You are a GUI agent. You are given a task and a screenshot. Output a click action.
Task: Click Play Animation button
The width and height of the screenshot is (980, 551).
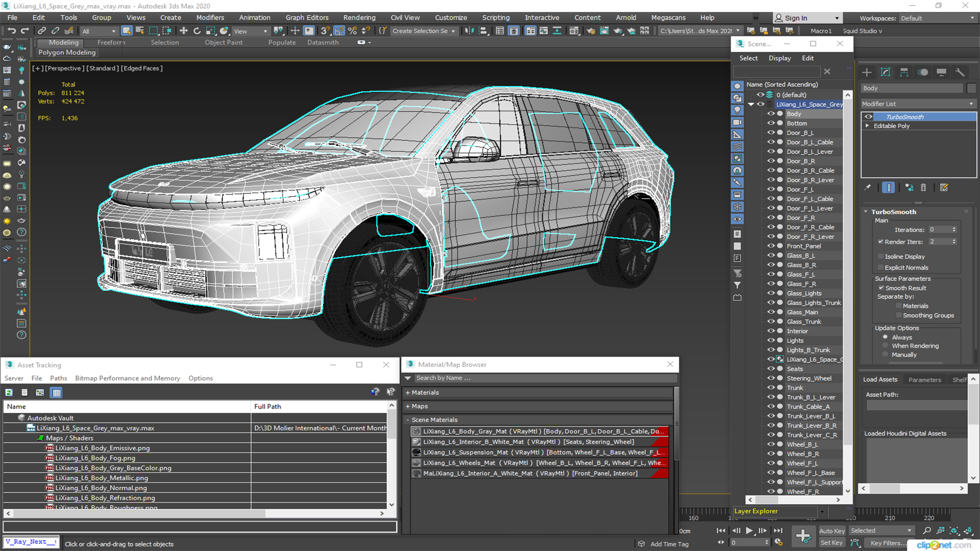click(749, 531)
